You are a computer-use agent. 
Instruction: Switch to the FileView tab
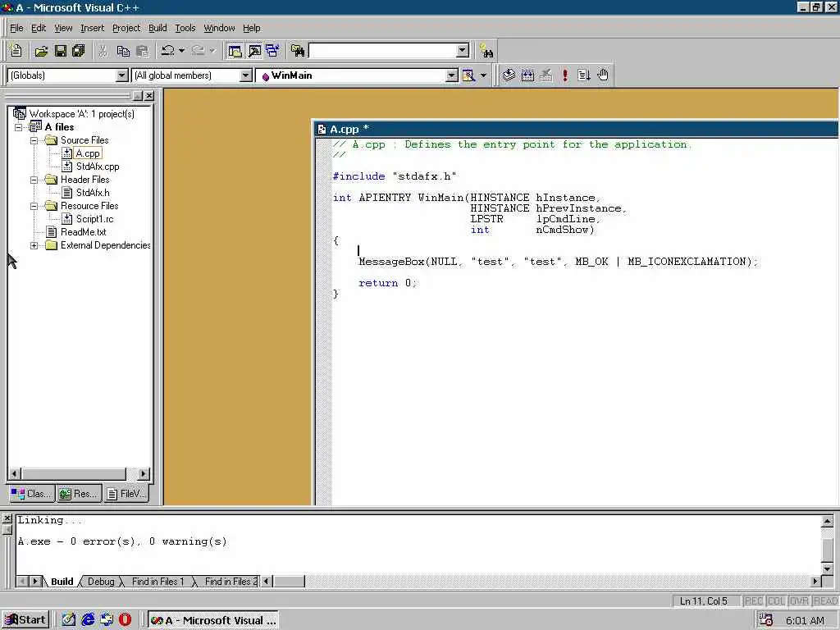[x=126, y=493]
